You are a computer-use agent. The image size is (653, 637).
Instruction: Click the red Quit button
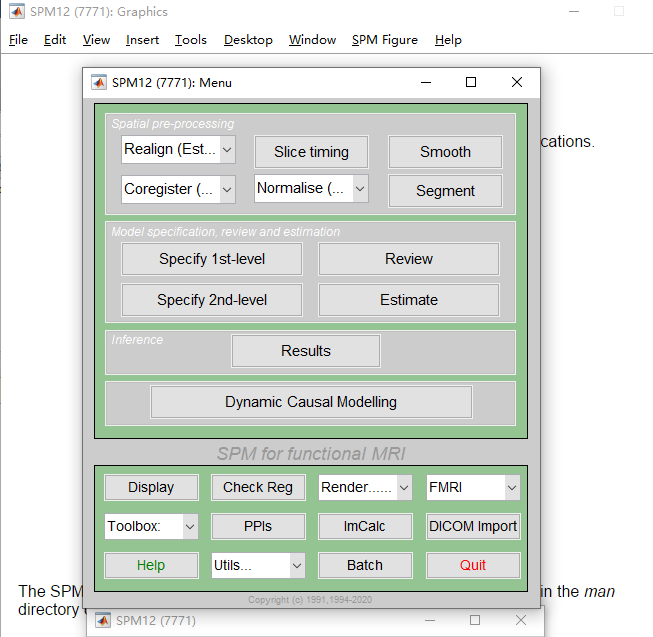(473, 565)
